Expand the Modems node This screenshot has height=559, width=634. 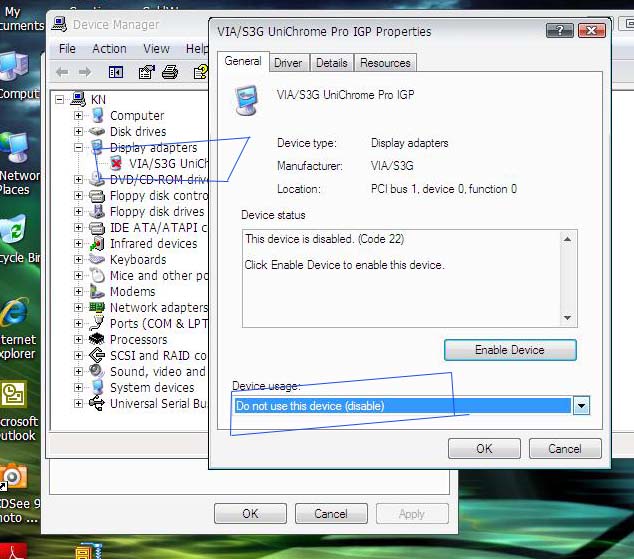point(78,292)
